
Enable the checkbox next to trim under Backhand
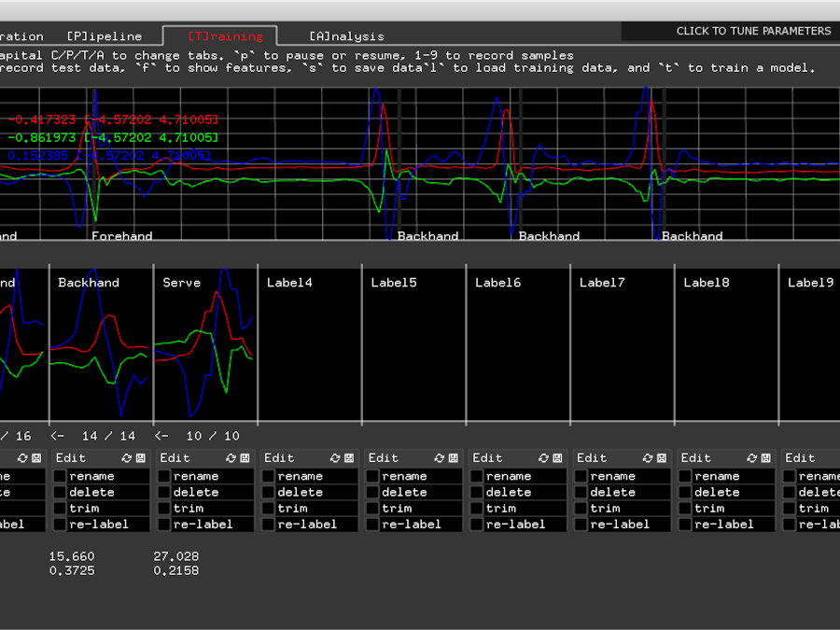(60, 508)
